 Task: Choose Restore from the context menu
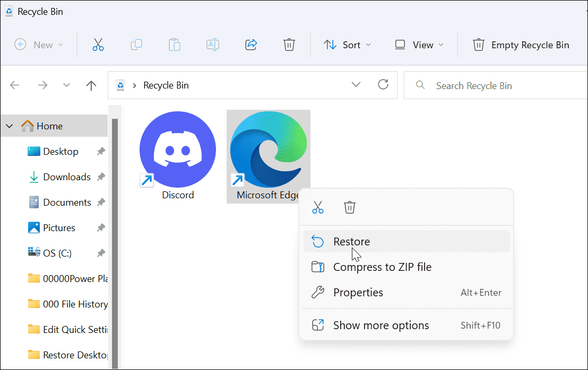352,242
